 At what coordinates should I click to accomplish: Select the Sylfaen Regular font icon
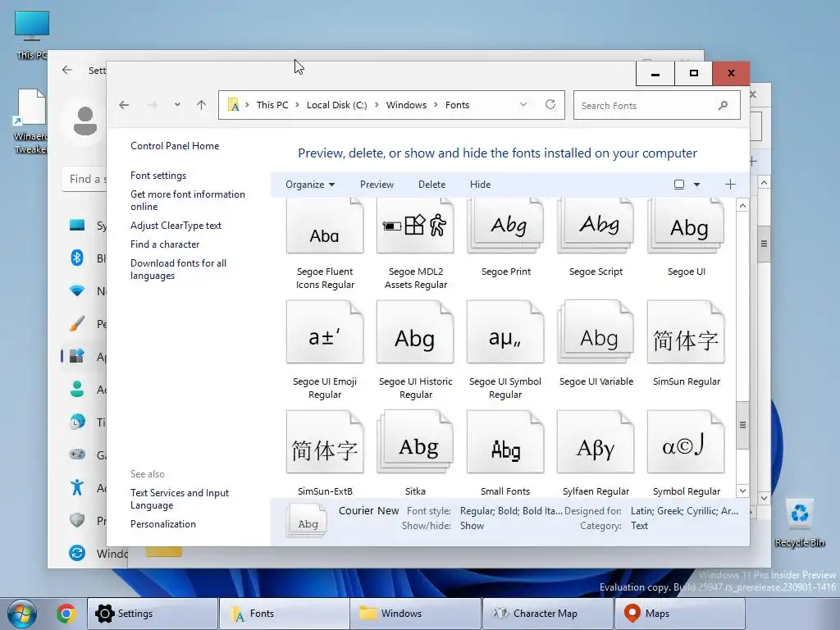coord(596,442)
